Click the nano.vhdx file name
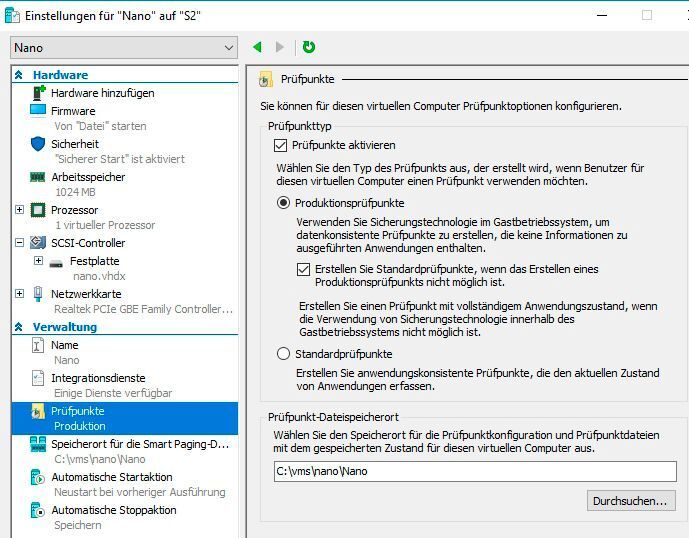Image resolution: width=689 pixels, height=538 pixels. [99, 276]
